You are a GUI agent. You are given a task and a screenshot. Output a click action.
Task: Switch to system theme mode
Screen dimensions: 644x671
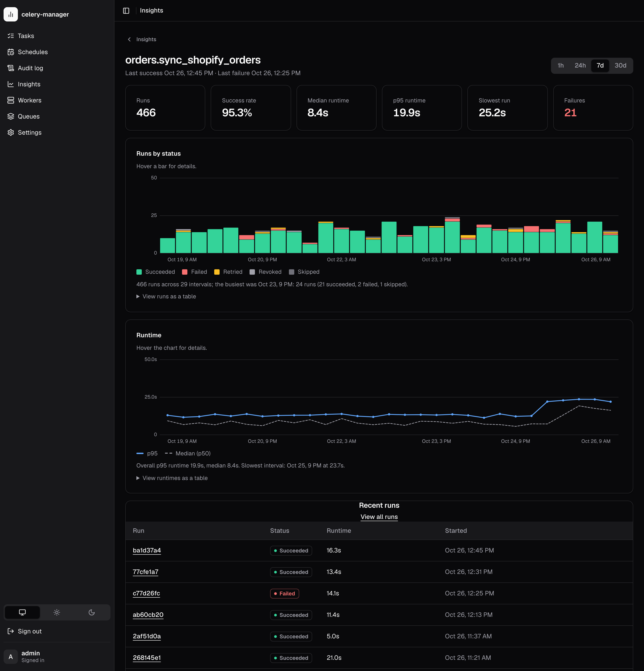click(x=22, y=612)
